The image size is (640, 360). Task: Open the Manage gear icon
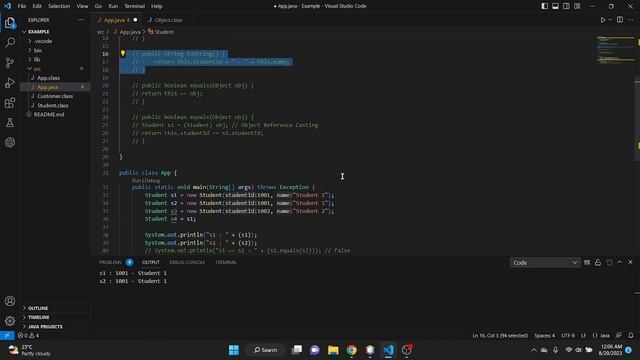click(x=10, y=321)
